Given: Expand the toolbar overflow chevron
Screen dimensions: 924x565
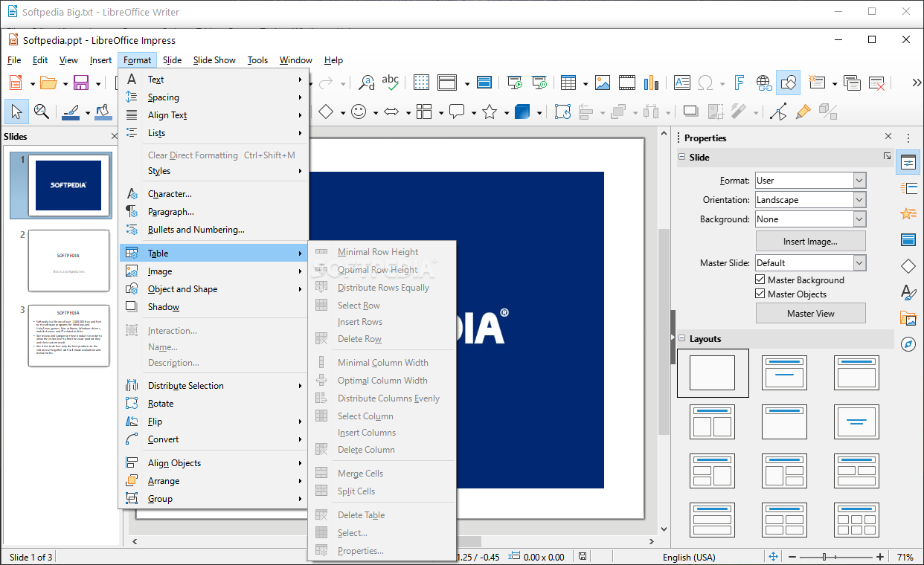Looking at the screenshot, I should [916, 83].
